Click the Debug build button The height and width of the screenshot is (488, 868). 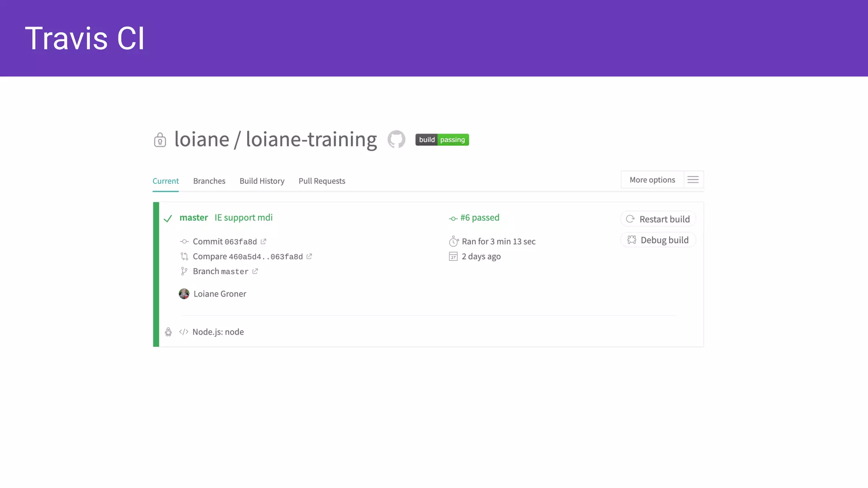coord(658,240)
